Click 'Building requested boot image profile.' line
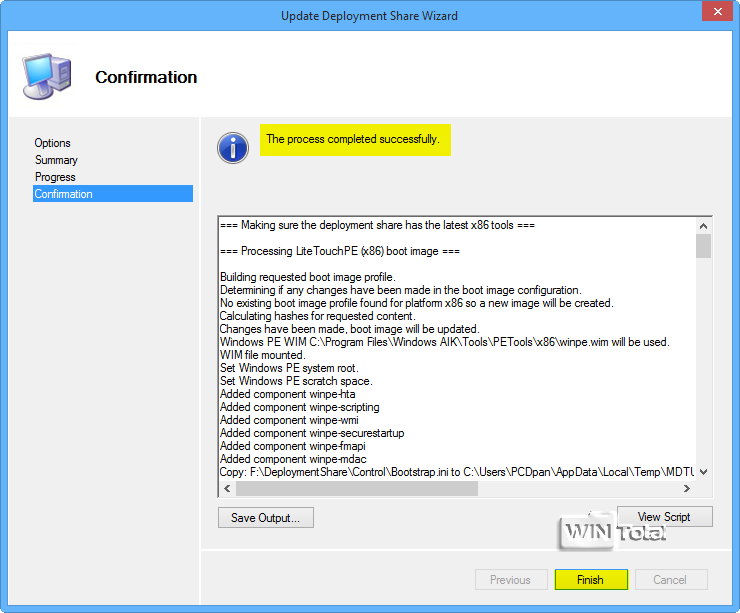The width and height of the screenshot is (740, 613). coord(308,277)
